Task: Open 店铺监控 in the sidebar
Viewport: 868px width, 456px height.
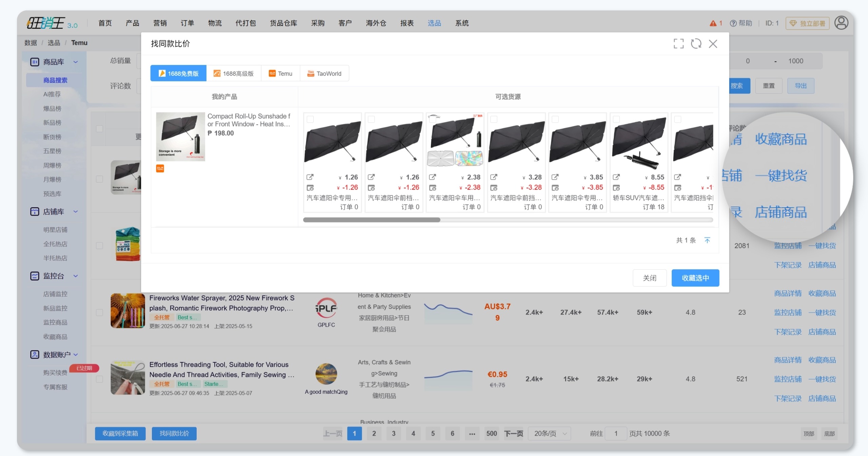Action: 55,294
